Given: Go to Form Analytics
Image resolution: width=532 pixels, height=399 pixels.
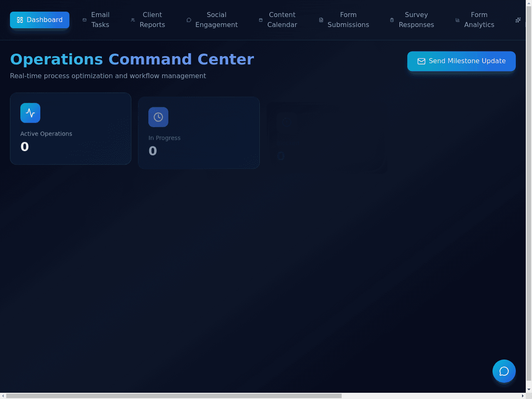Looking at the screenshot, I should pyautogui.click(x=475, y=20).
